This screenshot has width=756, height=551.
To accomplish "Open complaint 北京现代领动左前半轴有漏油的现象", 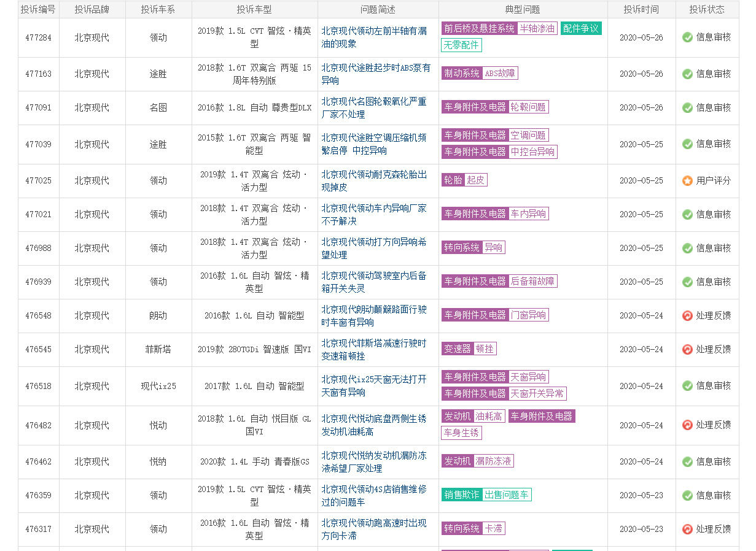I will coord(374,37).
